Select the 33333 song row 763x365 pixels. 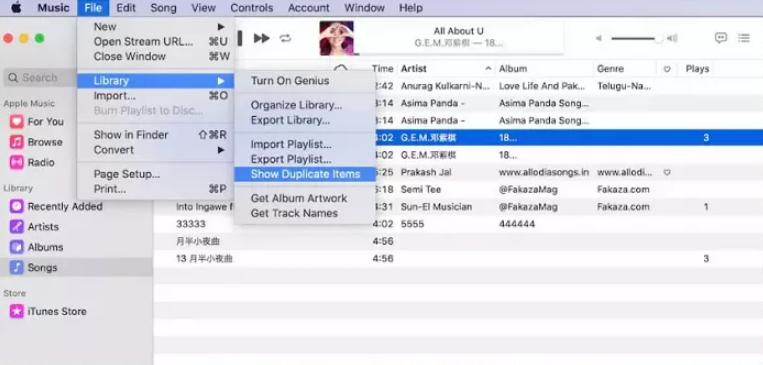[x=458, y=224]
